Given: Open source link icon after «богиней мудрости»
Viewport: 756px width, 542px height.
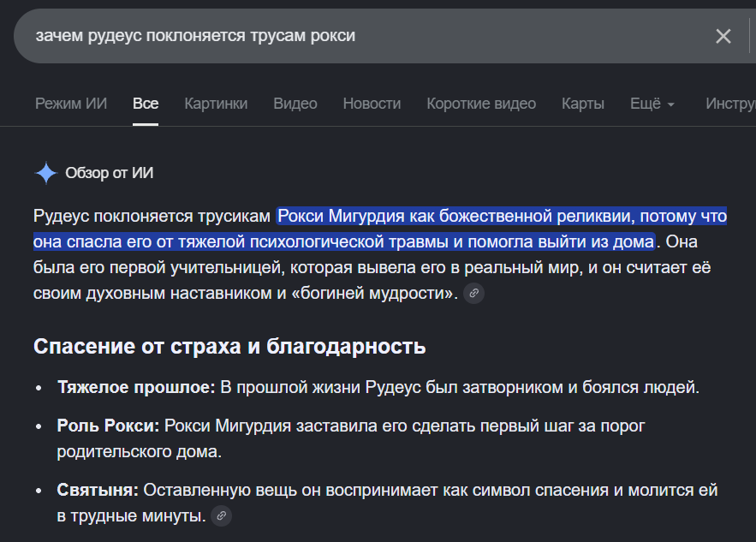Looking at the screenshot, I should [x=474, y=293].
